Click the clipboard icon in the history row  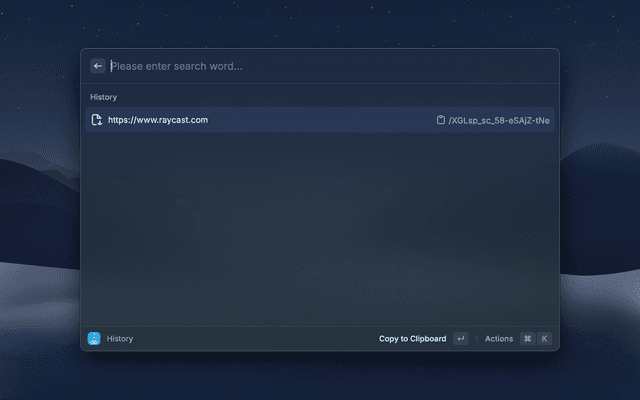[440, 120]
